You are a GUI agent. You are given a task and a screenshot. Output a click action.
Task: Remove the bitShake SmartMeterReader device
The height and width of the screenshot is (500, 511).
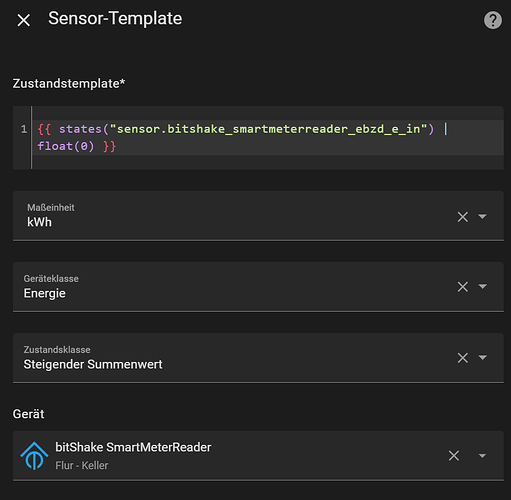pyautogui.click(x=454, y=455)
